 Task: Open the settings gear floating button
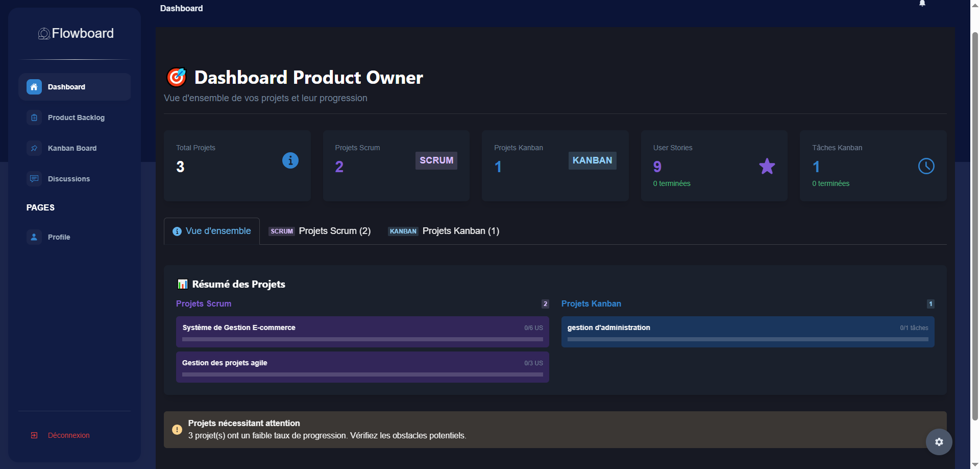[939, 442]
